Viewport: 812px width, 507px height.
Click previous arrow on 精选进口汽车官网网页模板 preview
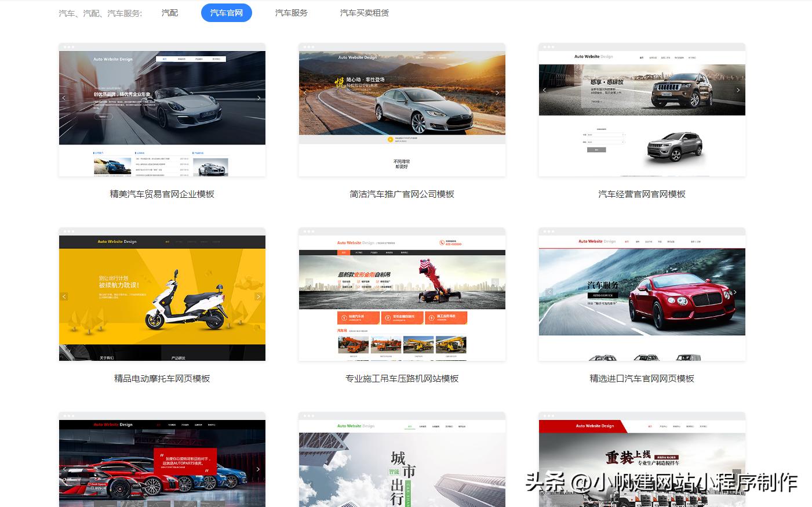[549, 292]
